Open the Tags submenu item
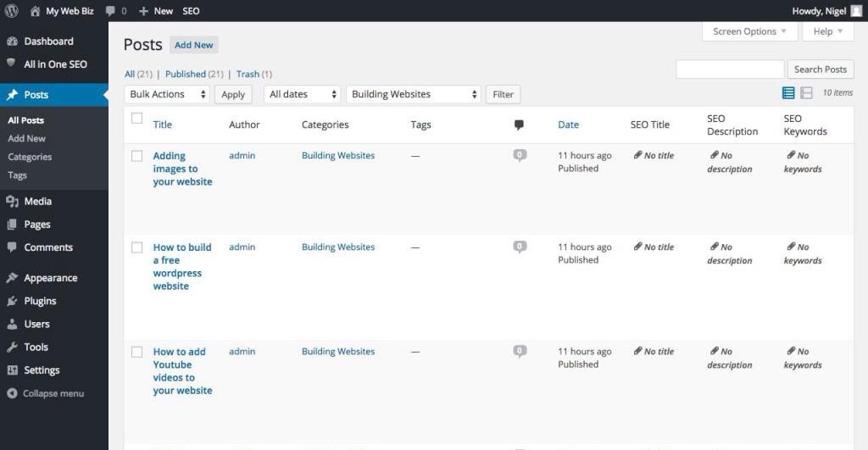 [x=17, y=175]
